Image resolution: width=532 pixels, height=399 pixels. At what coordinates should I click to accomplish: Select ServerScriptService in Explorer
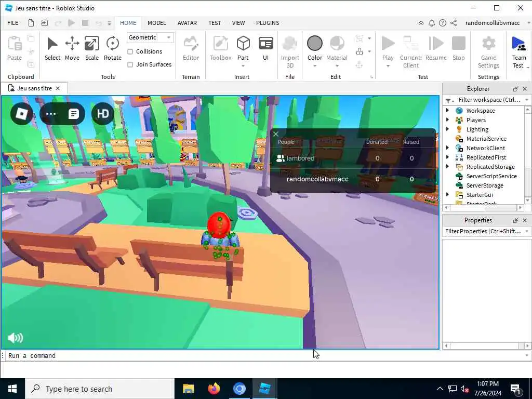click(491, 176)
